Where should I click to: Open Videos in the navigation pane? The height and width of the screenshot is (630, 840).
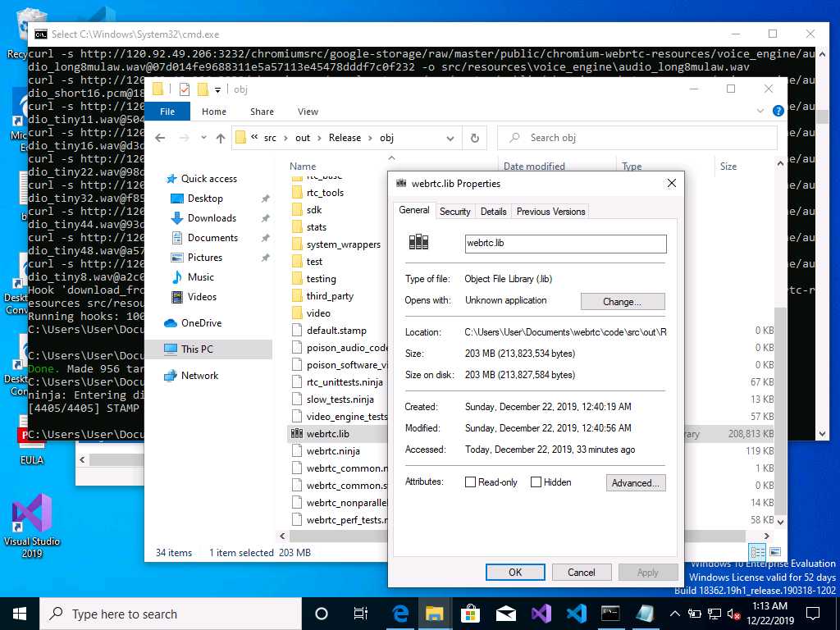[202, 297]
